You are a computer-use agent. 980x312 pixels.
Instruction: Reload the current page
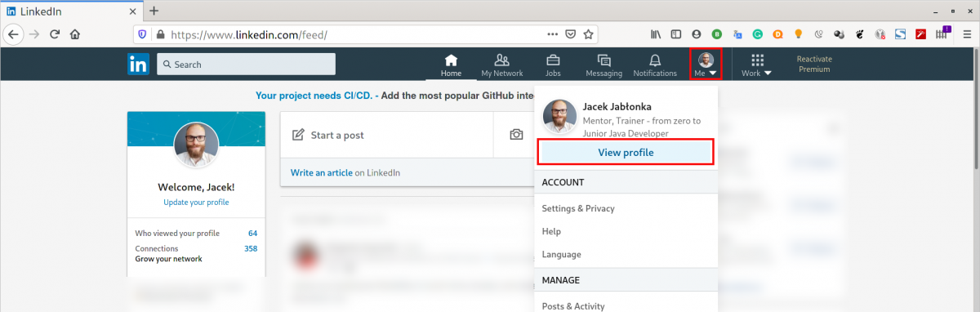pyautogui.click(x=55, y=34)
